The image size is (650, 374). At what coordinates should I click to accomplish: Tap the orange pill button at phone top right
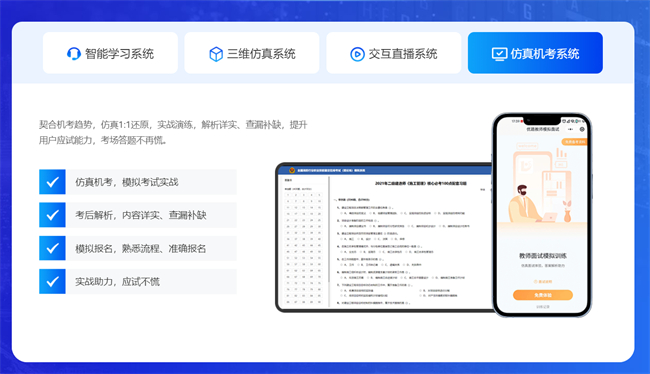coord(575,142)
